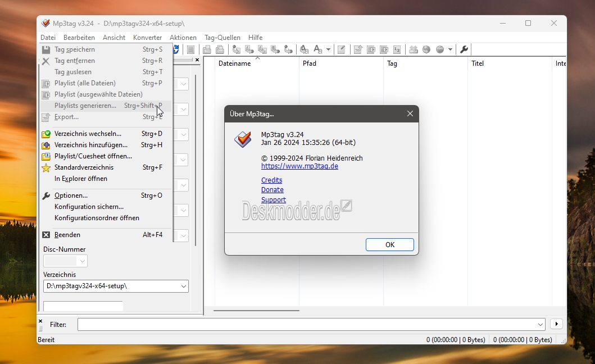Click the Actions toolbar icon with crossed-out Aa
Screen dimensions: 595x364
point(304,49)
